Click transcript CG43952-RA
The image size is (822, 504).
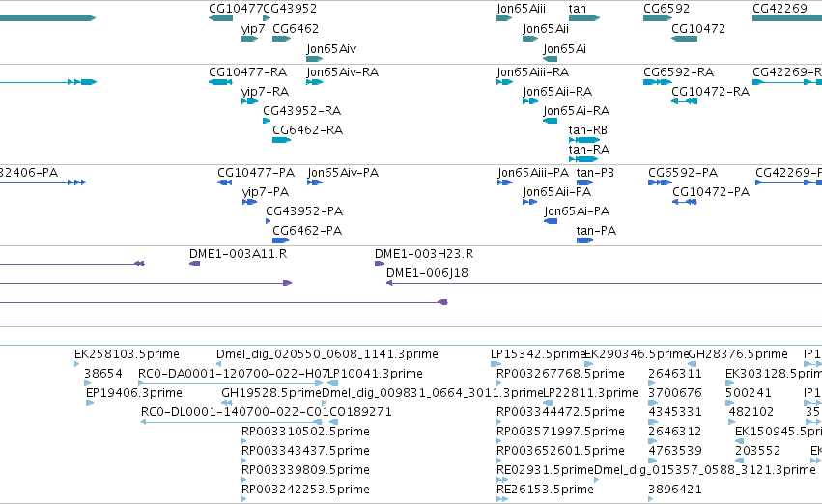[301, 111]
